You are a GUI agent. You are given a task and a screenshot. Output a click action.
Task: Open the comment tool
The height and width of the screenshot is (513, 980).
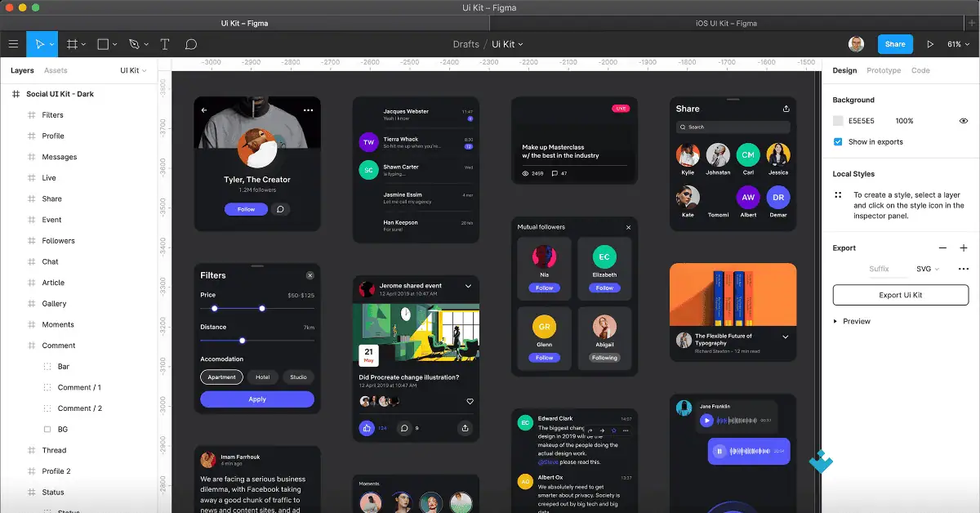pos(190,43)
